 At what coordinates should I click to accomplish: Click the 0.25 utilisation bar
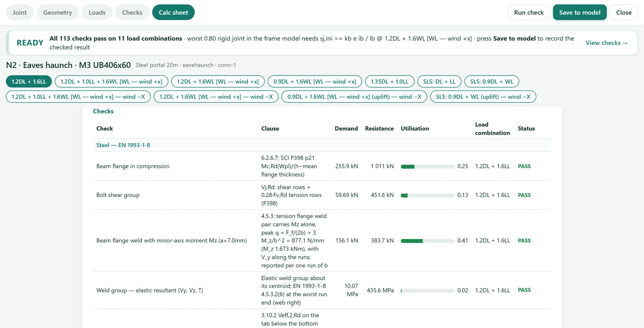click(427, 166)
